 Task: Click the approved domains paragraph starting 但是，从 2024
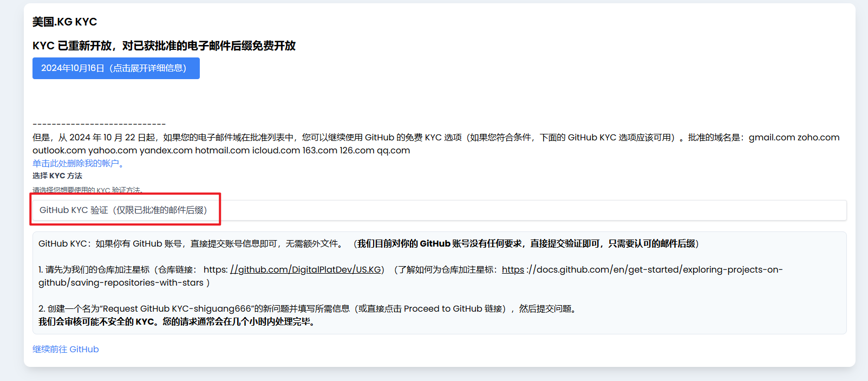point(436,144)
